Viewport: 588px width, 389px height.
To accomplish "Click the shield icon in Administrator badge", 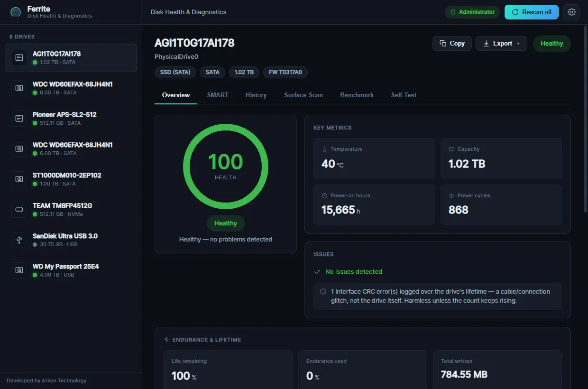I will (453, 12).
